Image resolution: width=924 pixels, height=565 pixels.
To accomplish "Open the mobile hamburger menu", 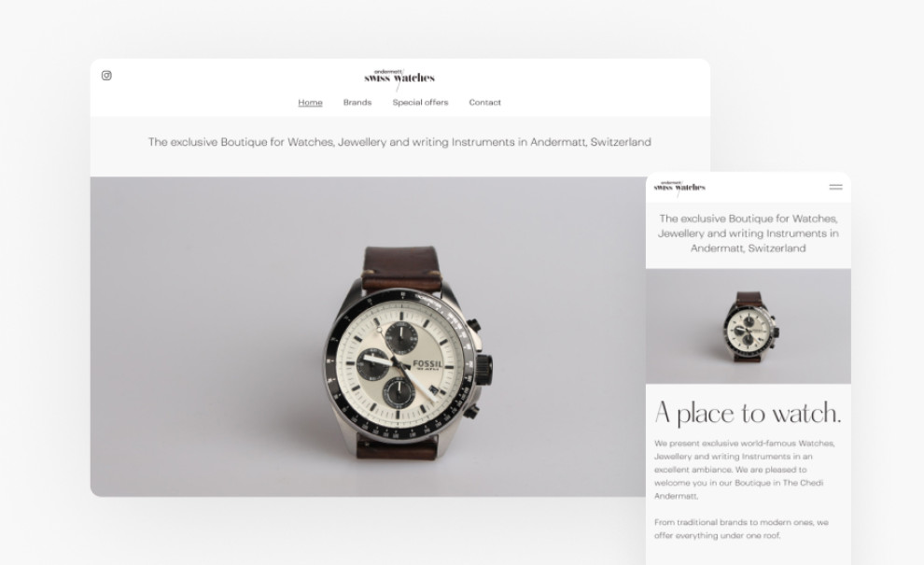I will pos(835,187).
